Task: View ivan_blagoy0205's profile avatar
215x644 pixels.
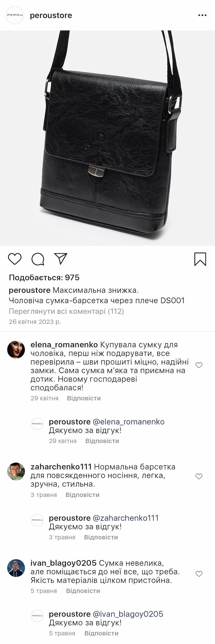Action: pos(16,568)
